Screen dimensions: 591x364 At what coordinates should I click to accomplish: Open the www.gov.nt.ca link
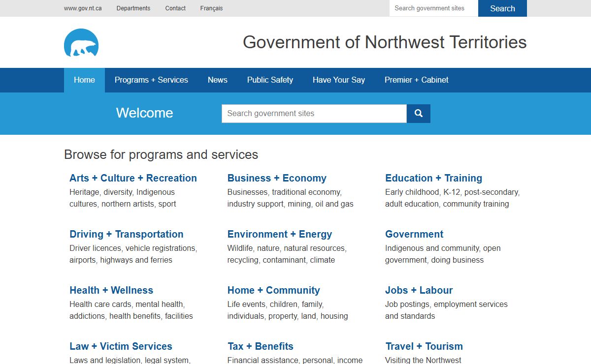pyautogui.click(x=83, y=8)
